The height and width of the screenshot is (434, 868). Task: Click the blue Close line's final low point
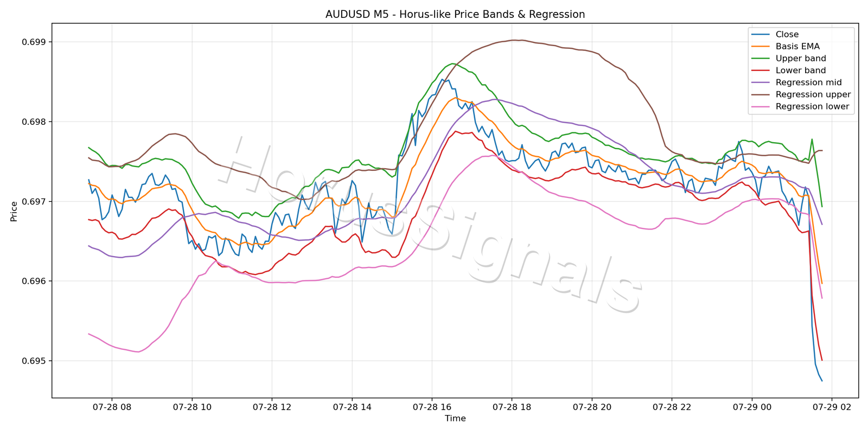822,381
